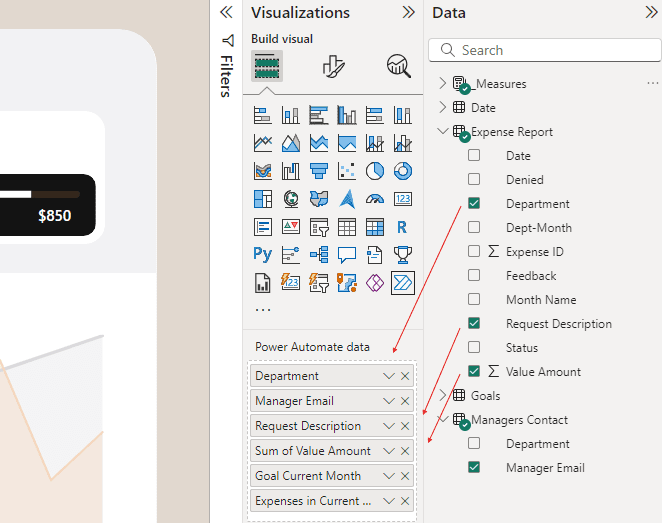This screenshot has width=662, height=523.
Task: Expand the Filters pane
Action: pos(226,12)
